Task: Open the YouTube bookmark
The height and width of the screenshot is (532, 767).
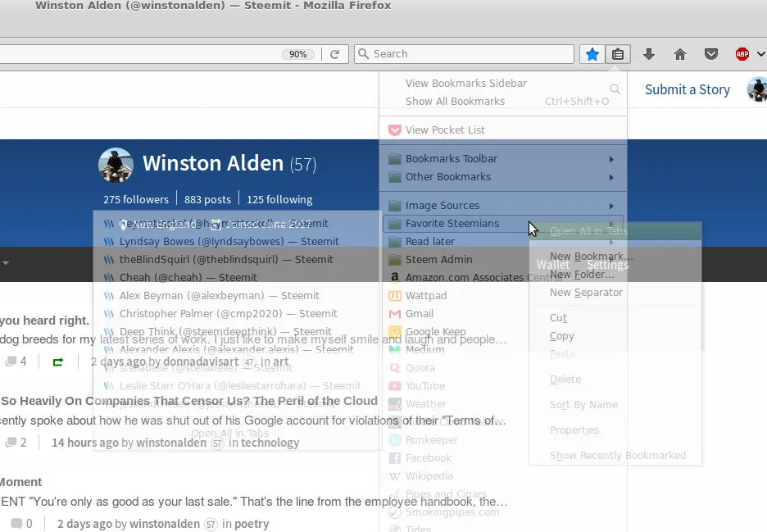Action: click(x=503, y=385)
